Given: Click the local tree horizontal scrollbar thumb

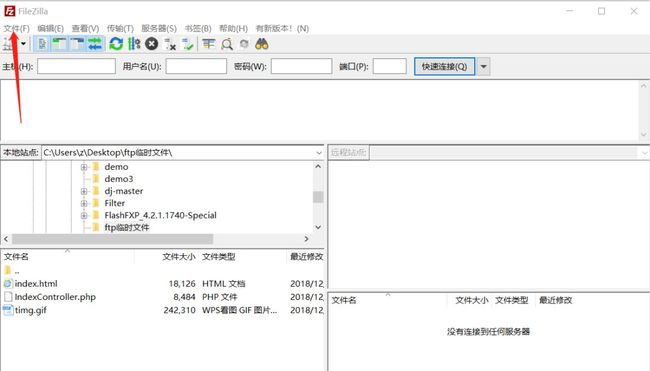Looking at the screenshot, I should (x=112, y=239).
